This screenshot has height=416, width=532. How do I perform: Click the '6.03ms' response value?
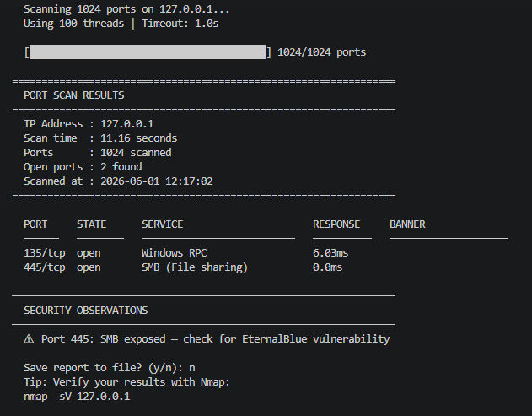tap(330, 253)
